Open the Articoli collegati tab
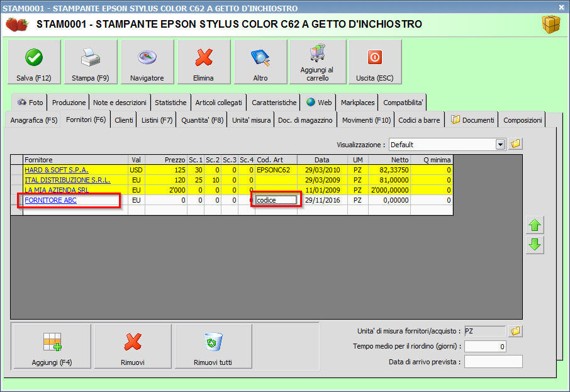570x392 pixels. pyautogui.click(x=218, y=103)
